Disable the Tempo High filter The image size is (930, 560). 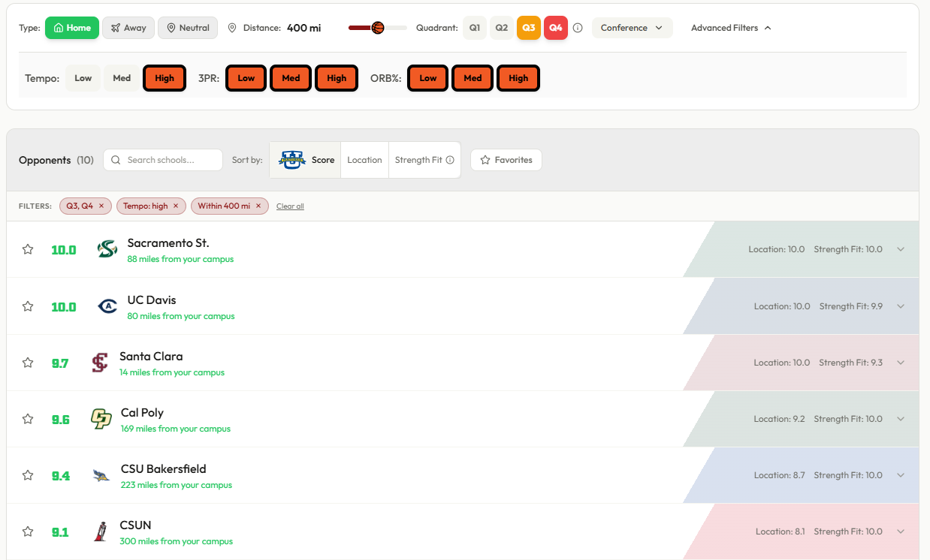click(x=164, y=77)
